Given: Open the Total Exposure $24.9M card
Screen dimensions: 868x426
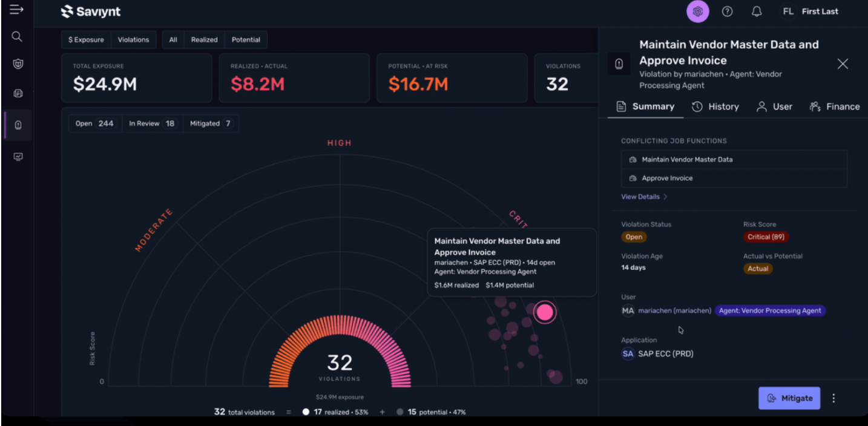Looking at the screenshot, I should tap(137, 77).
